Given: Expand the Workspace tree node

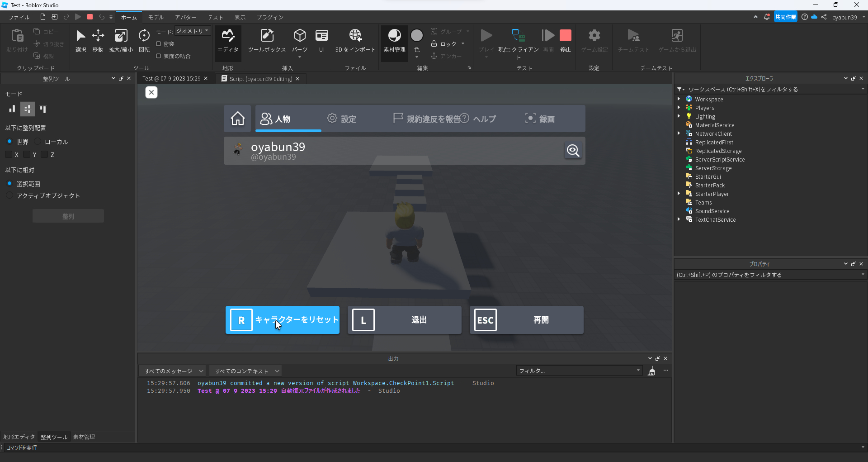Looking at the screenshot, I should click(679, 99).
